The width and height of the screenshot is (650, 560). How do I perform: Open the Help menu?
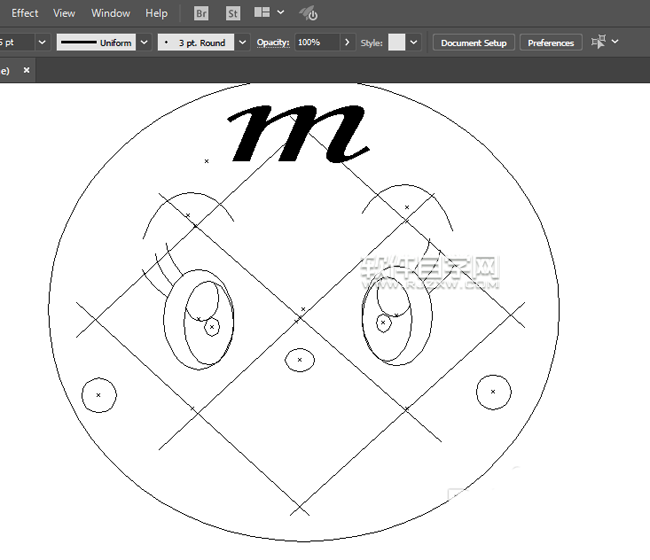click(x=157, y=13)
